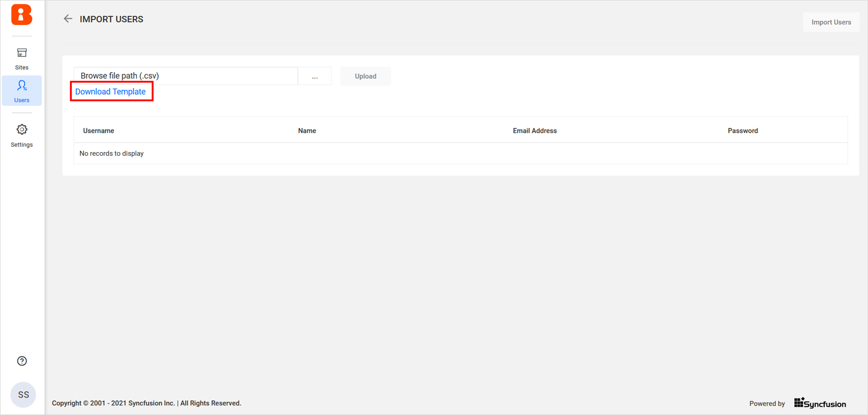
Task: Open the Settings gear icon
Action: coord(22,130)
